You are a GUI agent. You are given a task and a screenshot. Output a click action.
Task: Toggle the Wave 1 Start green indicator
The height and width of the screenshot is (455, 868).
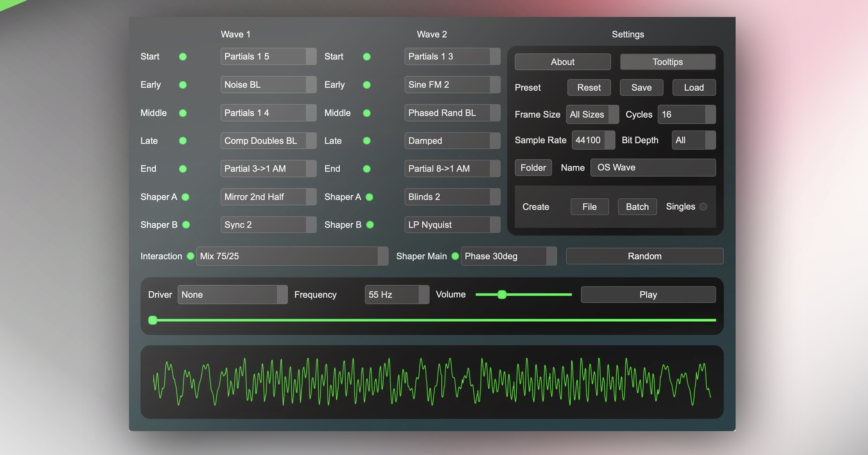[x=183, y=57]
